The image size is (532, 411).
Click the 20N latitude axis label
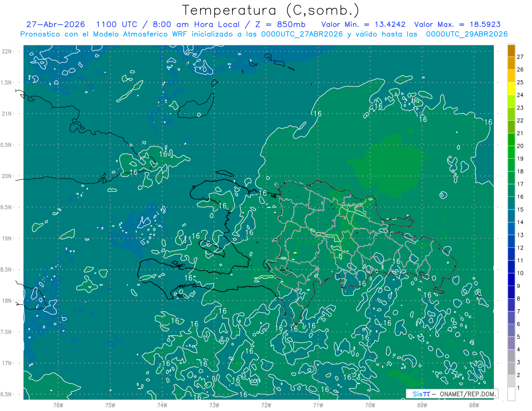tap(7, 176)
